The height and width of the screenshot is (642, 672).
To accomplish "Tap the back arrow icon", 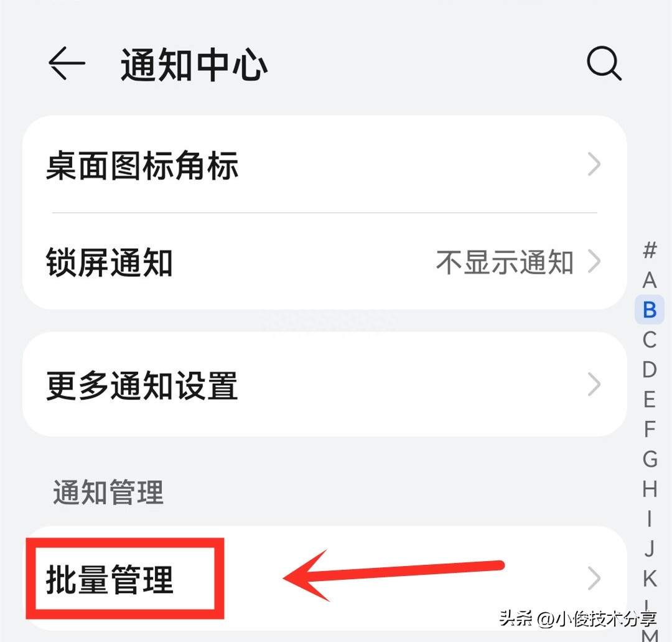I will [67, 63].
